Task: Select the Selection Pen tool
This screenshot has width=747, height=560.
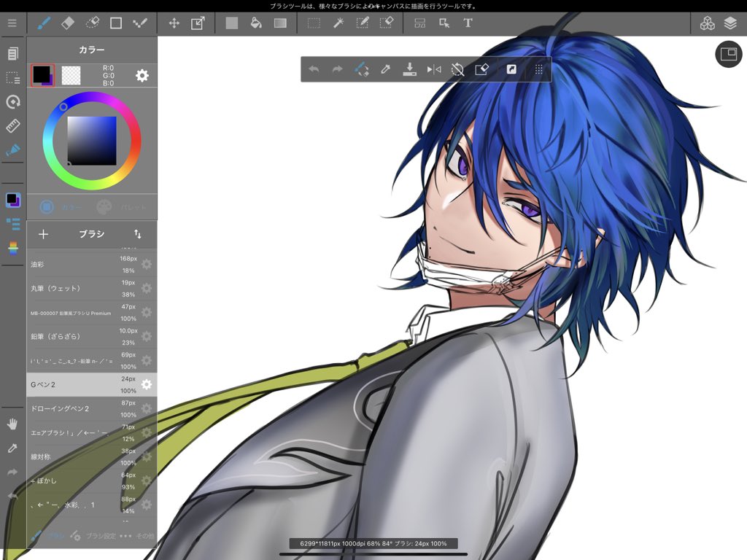Action: (x=362, y=23)
